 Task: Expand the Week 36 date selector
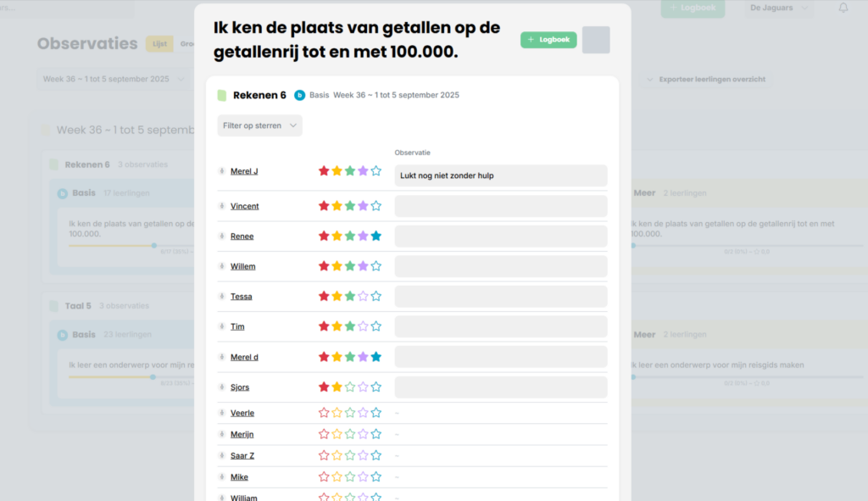tap(114, 79)
